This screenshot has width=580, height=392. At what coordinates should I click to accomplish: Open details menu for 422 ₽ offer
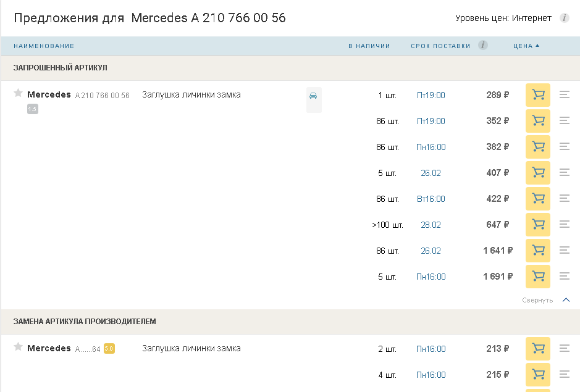tap(565, 198)
